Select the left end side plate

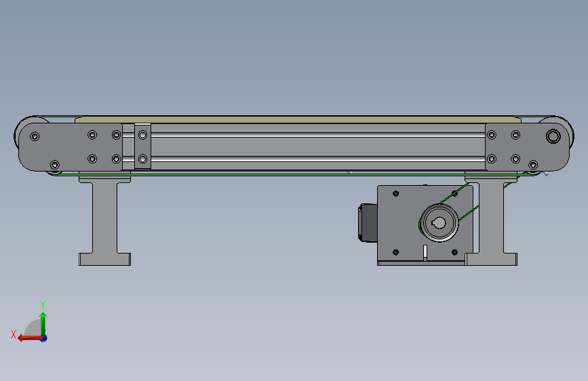click(x=71, y=147)
